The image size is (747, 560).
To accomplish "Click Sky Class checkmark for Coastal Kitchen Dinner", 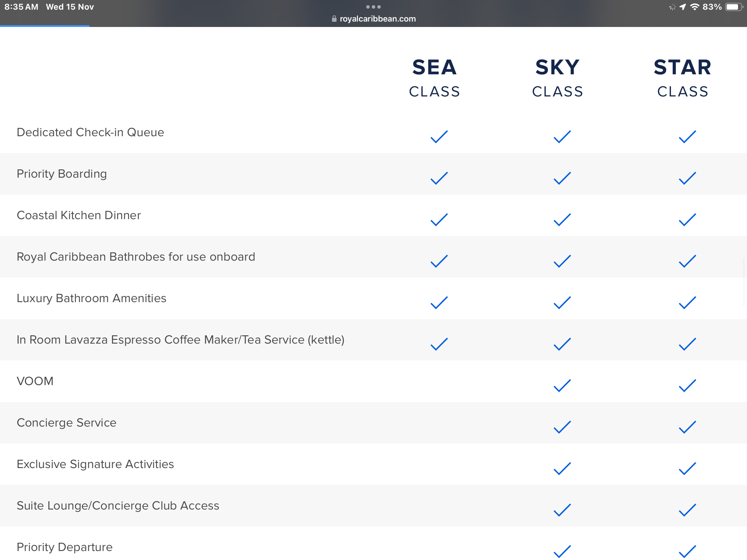I will (x=562, y=220).
